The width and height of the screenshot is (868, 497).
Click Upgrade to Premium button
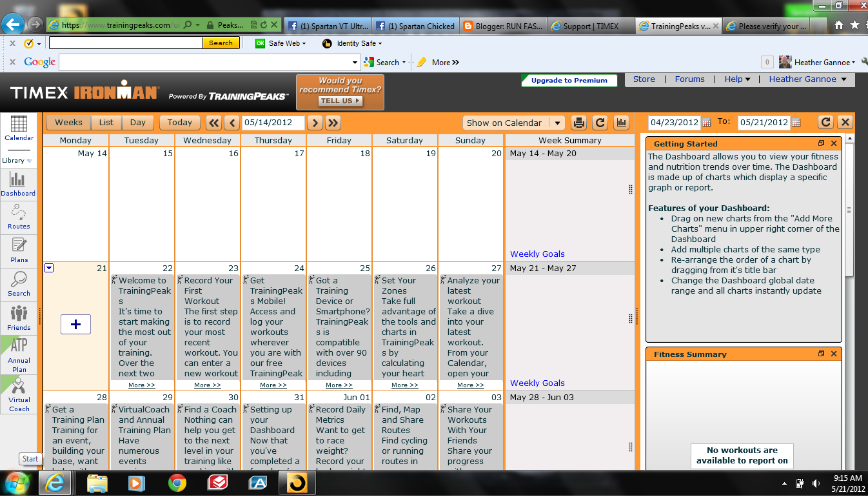(569, 81)
